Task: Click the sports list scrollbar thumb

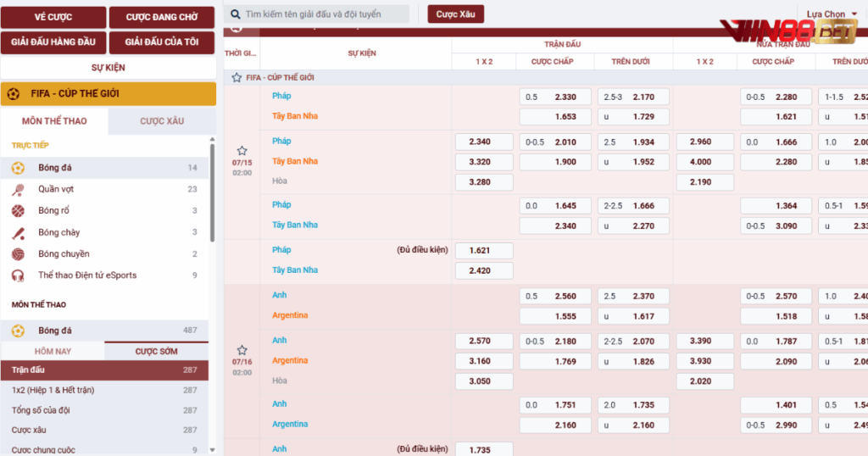Action: pyautogui.click(x=213, y=192)
